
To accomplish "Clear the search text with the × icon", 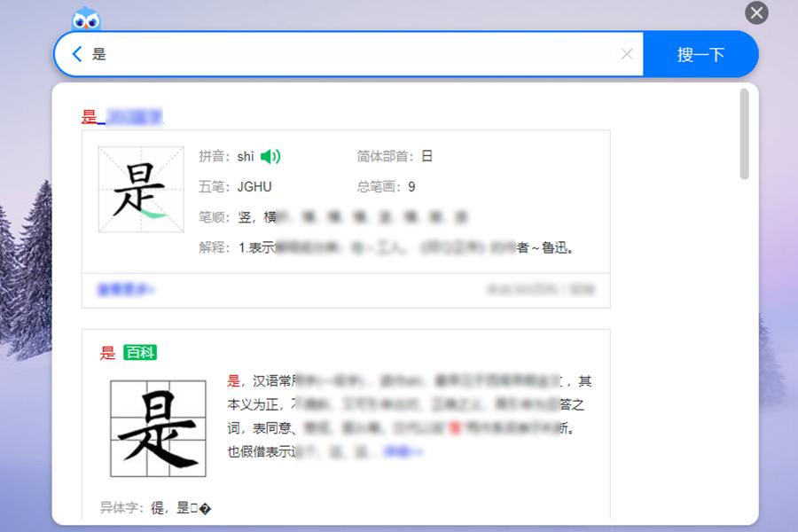I will (x=629, y=53).
